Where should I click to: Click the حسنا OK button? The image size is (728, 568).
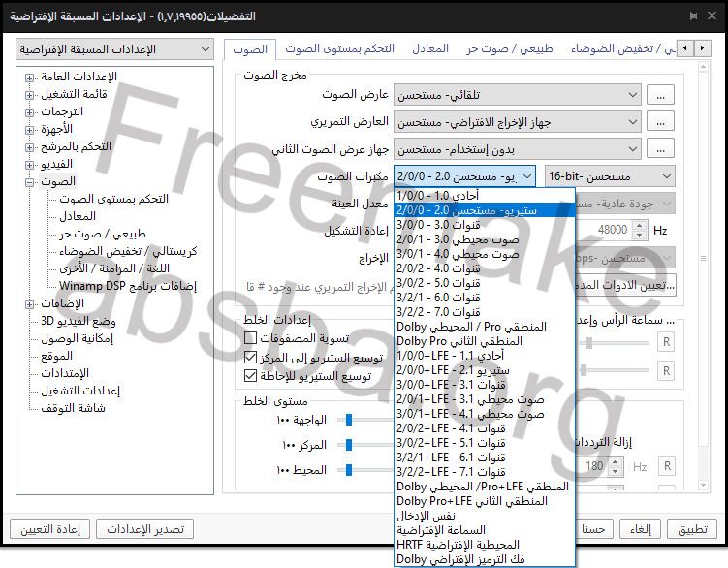[594, 529]
